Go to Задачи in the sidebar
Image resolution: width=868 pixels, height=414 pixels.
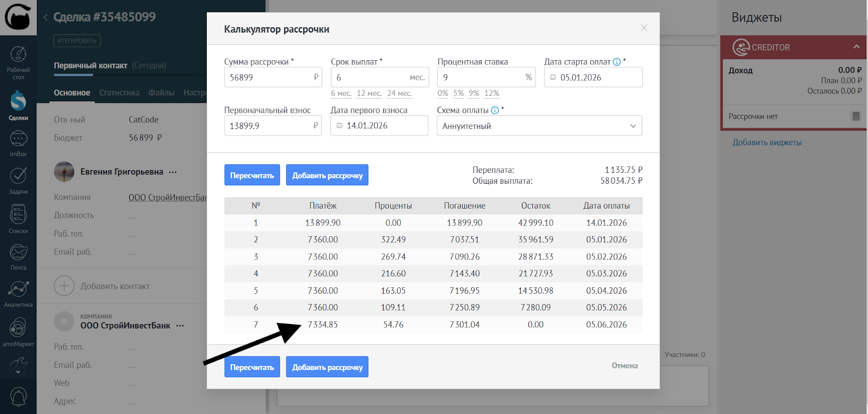[18, 180]
